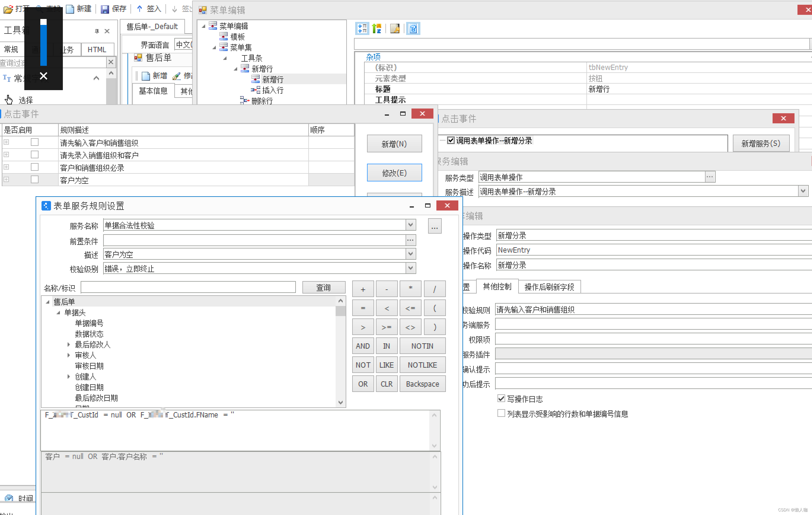This screenshot has height=515, width=812.
Task: Open 校验级别 dropdown
Action: coord(410,268)
